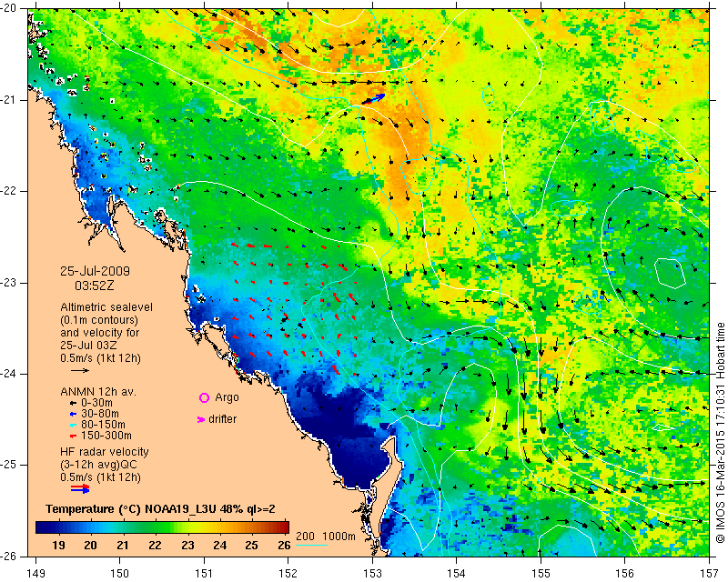Click the cyan 80-150m arrow legend marker
Screen dimensions: 728x582
click(73, 425)
